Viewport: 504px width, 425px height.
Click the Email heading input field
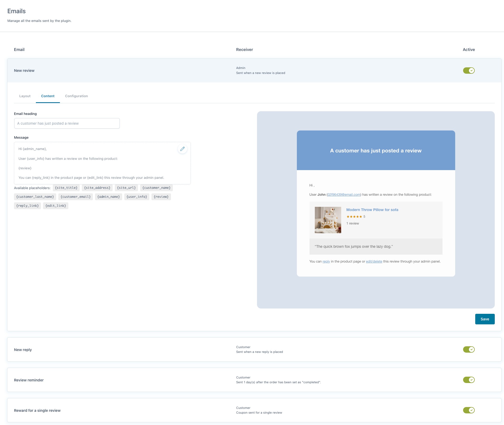(x=67, y=123)
